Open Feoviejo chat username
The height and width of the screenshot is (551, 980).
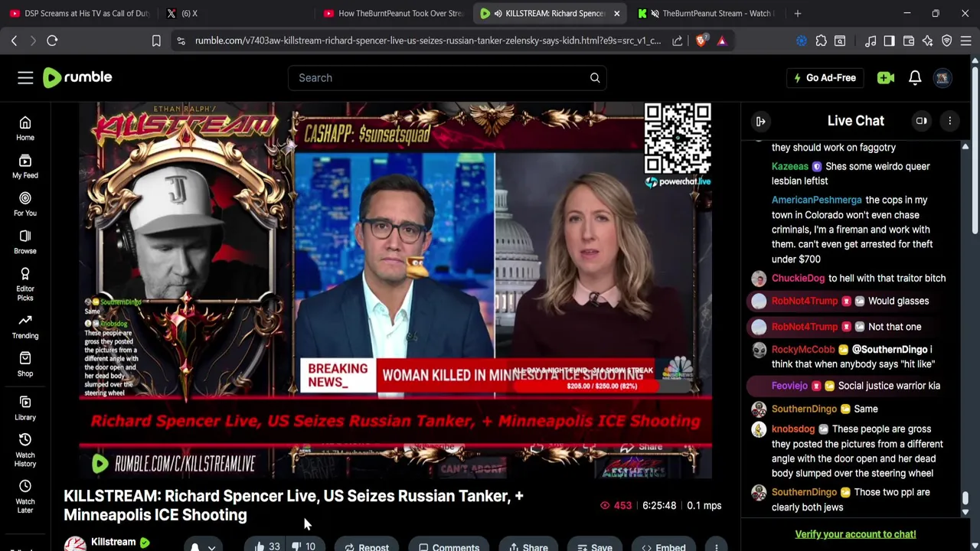click(x=789, y=386)
